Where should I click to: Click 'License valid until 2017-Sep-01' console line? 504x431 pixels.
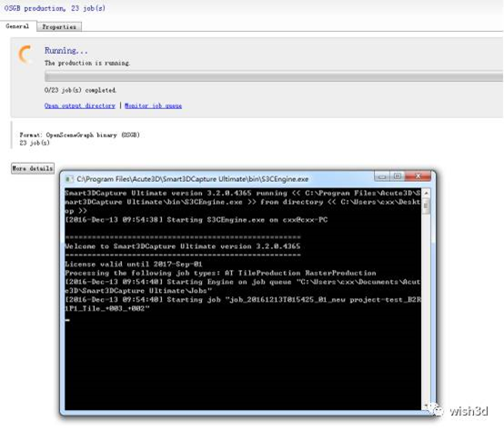point(134,265)
